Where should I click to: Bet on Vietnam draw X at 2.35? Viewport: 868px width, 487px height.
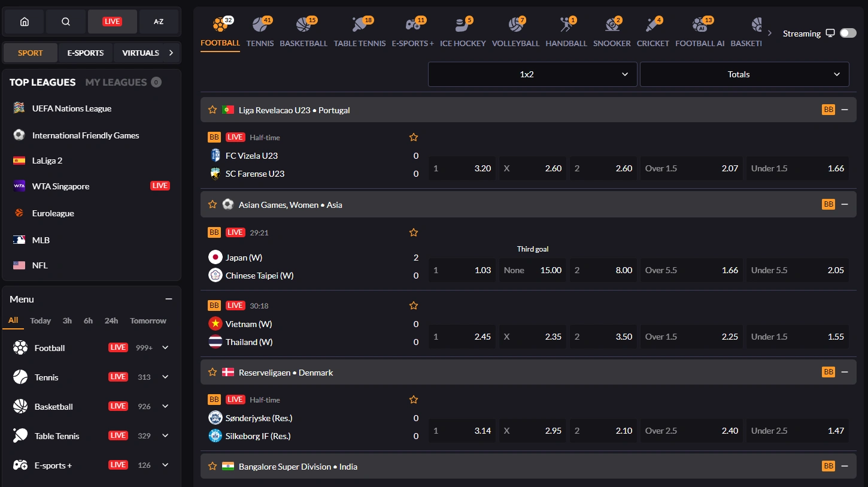click(533, 337)
